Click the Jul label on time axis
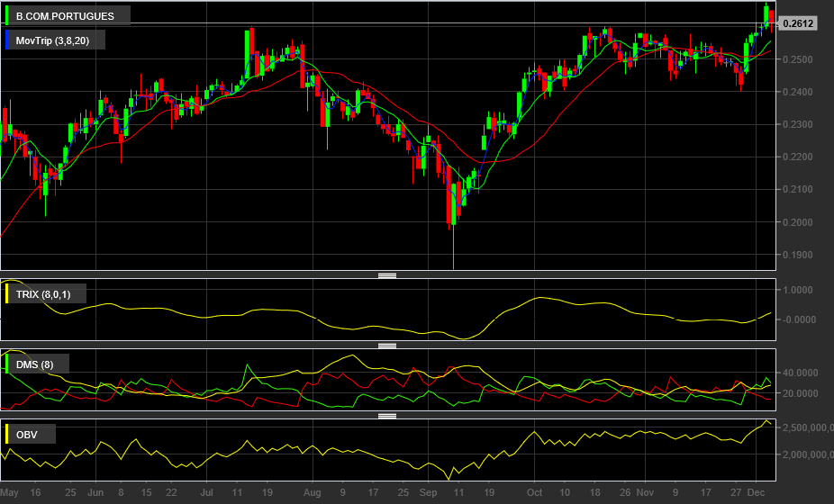Image resolution: width=834 pixels, height=504 pixels. click(206, 492)
